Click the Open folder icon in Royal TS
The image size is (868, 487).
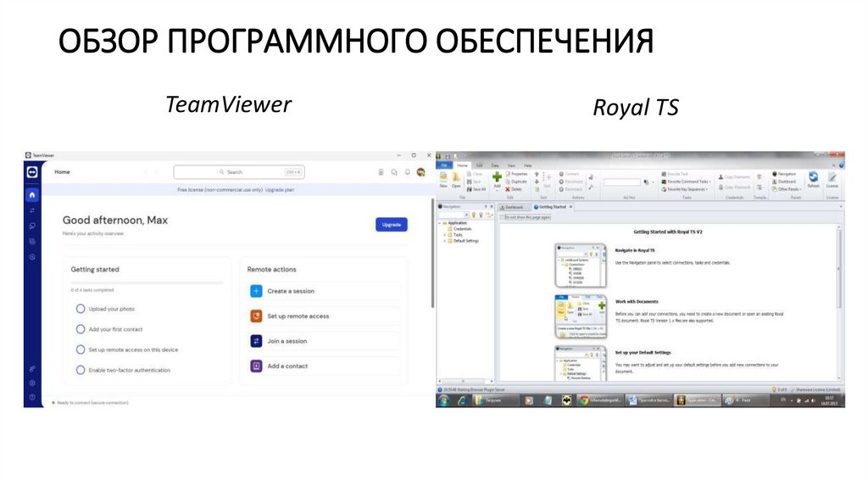point(455,177)
